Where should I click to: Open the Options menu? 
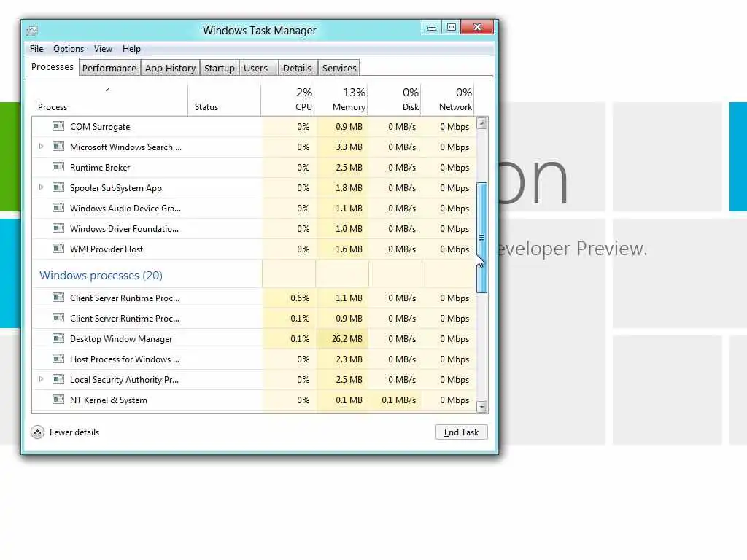coord(68,49)
